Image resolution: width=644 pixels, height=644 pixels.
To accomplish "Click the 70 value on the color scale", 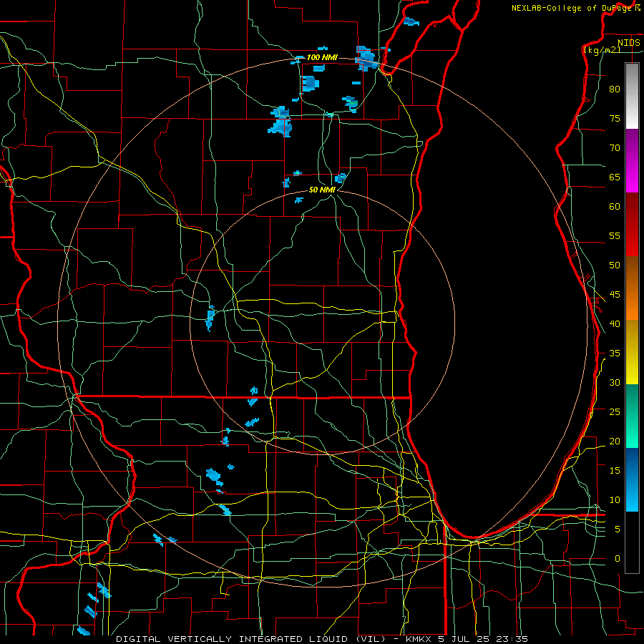I will (x=615, y=148).
